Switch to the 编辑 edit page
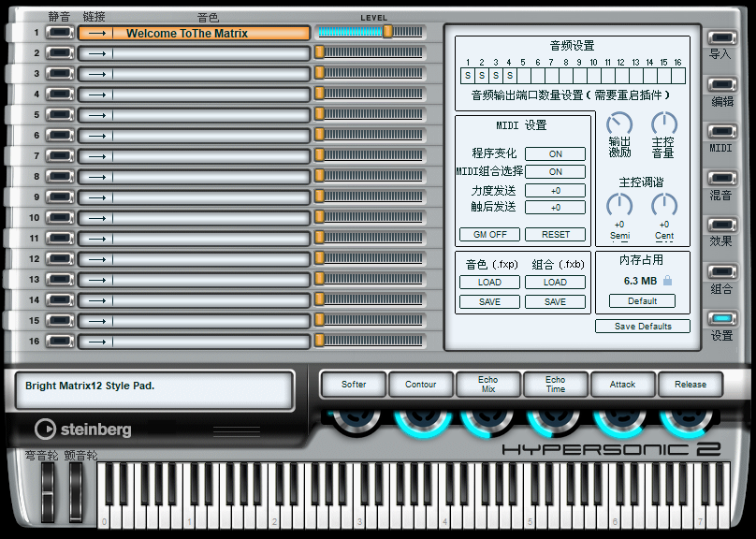 coord(721,84)
